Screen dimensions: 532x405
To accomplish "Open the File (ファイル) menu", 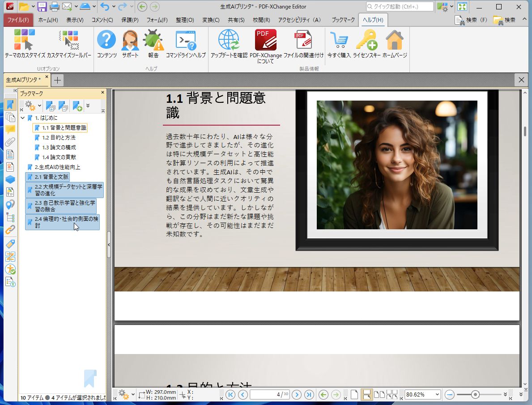I will pos(18,20).
